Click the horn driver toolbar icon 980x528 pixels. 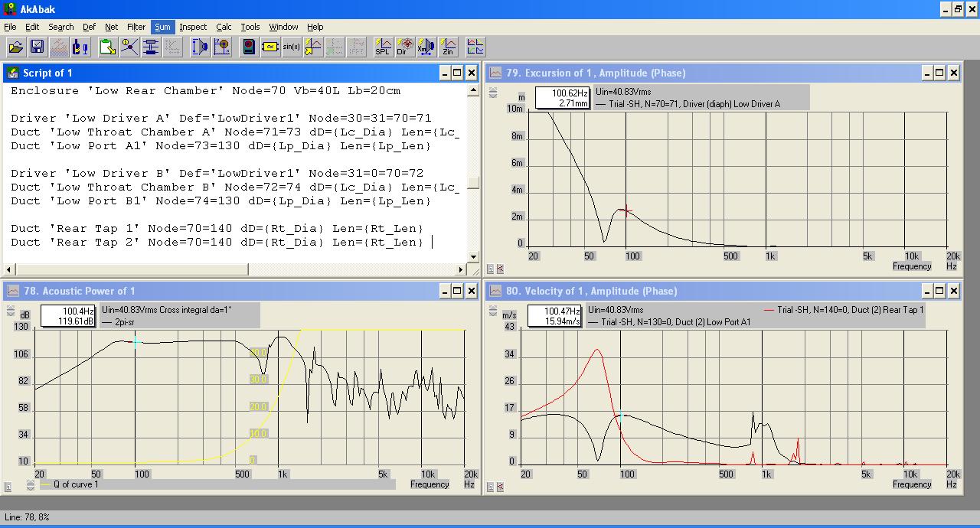pyautogui.click(x=199, y=47)
